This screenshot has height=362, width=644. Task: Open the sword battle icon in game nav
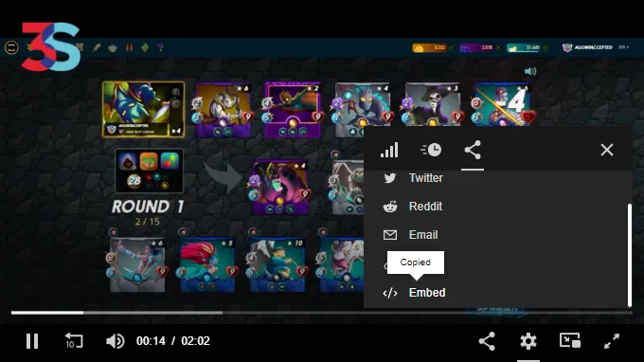pos(96,47)
